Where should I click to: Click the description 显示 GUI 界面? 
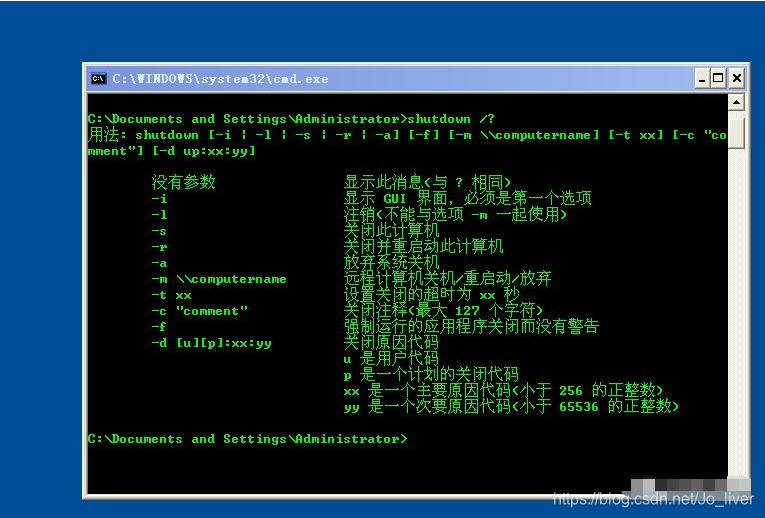pos(467,198)
